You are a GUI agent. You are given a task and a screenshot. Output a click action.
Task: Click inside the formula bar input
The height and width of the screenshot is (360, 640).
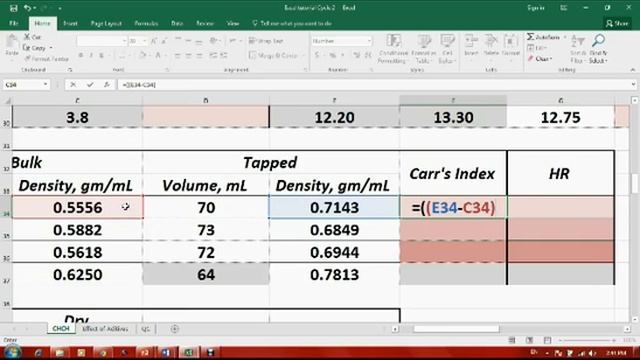373,84
